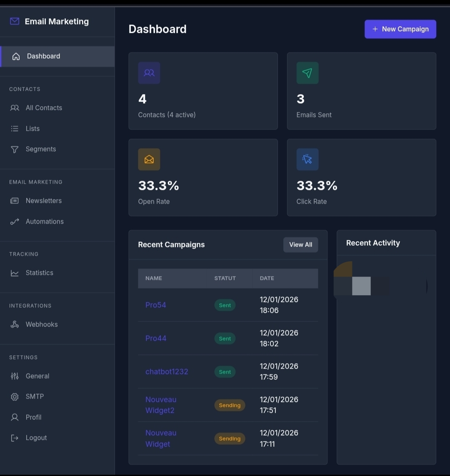The width and height of the screenshot is (450, 476).
Task: Go to All Contacts in the sidebar
Action: 44,108
